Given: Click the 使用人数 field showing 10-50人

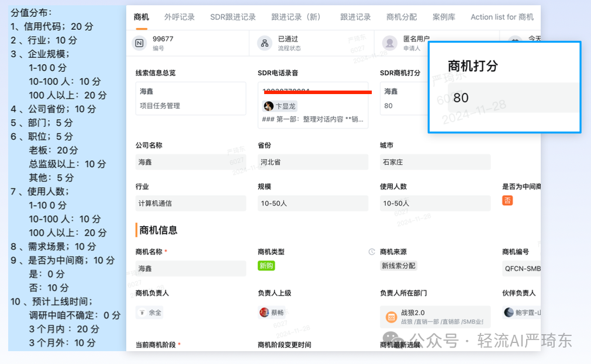Looking at the screenshot, I should tap(436, 203).
